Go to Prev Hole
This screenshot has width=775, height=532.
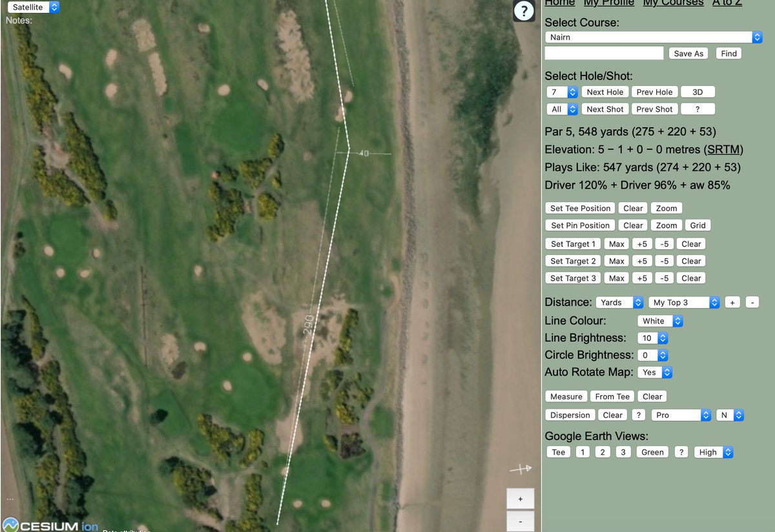pos(654,92)
